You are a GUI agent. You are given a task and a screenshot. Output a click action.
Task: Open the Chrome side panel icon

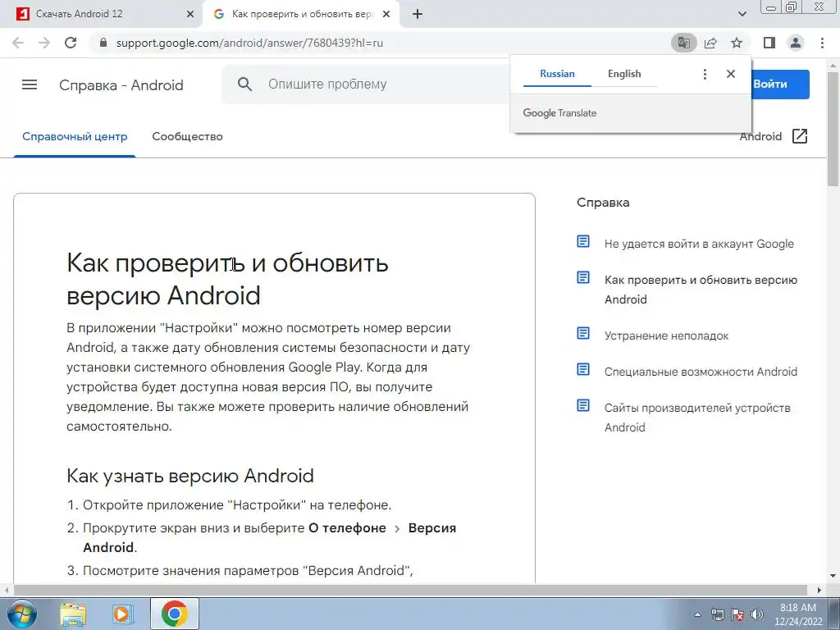(x=769, y=43)
